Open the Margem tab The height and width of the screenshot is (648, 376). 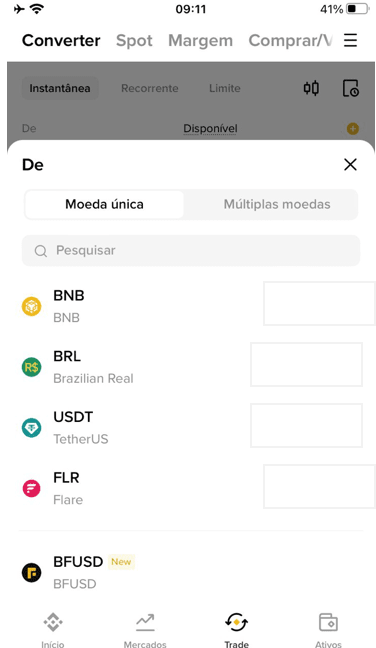coord(200,40)
